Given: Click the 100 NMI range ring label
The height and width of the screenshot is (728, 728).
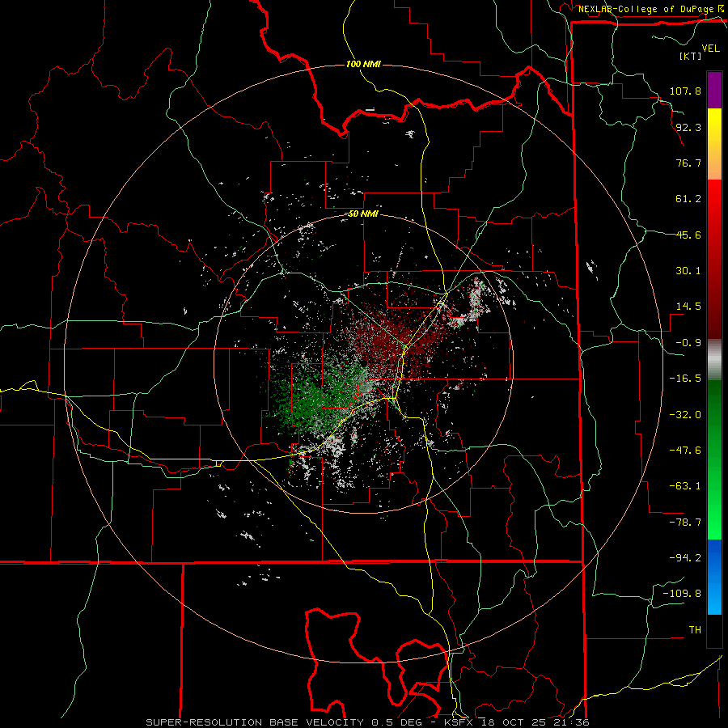Looking at the screenshot, I should tap(363, 64).
